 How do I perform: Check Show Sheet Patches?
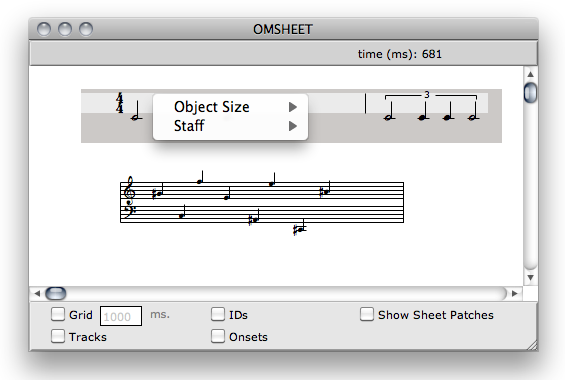(x=366, y=314)
